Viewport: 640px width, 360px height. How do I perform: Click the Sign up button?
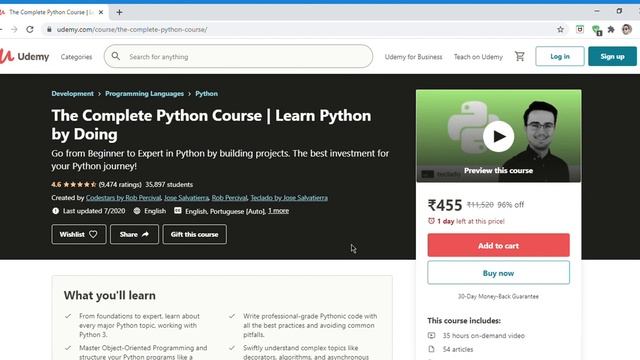pos(612,56)
